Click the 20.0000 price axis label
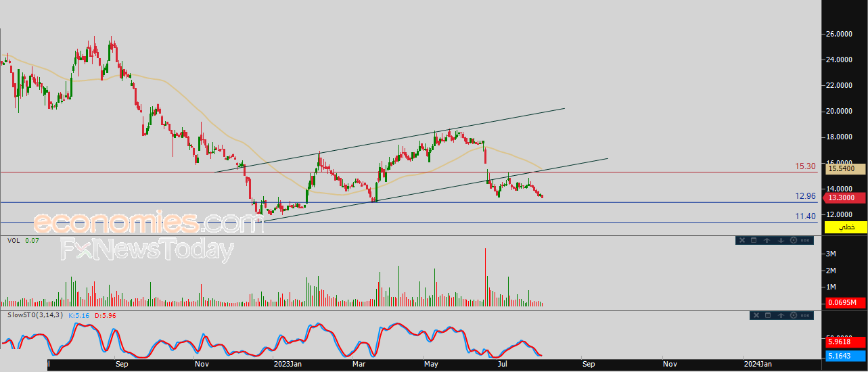The image size is (868, 372). 838,111
